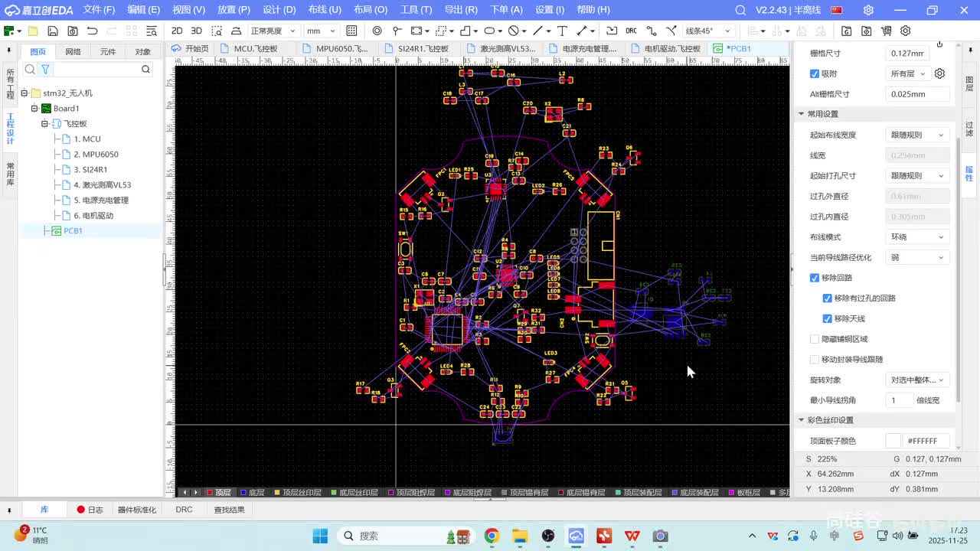Open the 起始布线宽度 dropdown
The width and height of the screenshot is (980, 551).
[918, 135]
